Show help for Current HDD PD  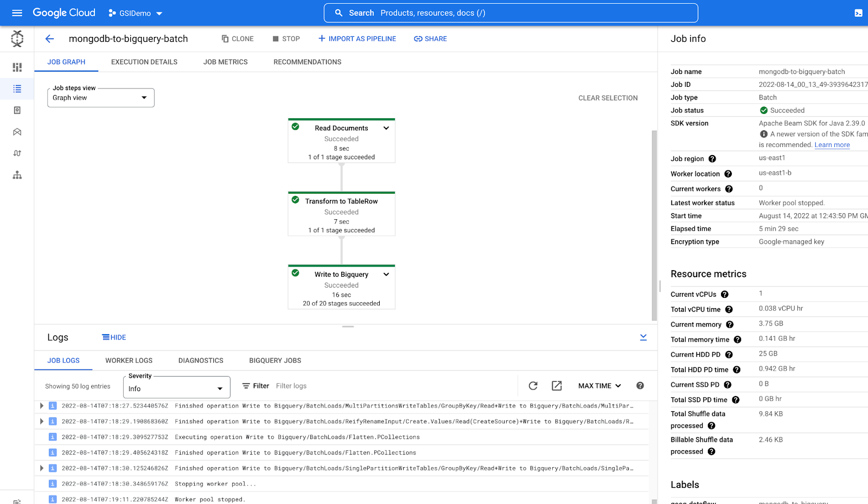coord(729,355)
